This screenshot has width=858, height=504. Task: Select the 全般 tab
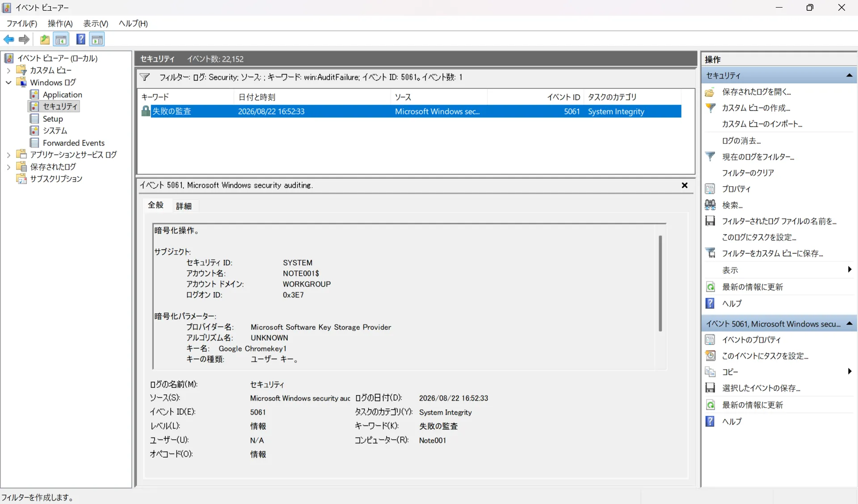pyautogui.click(x=156, y=205)
